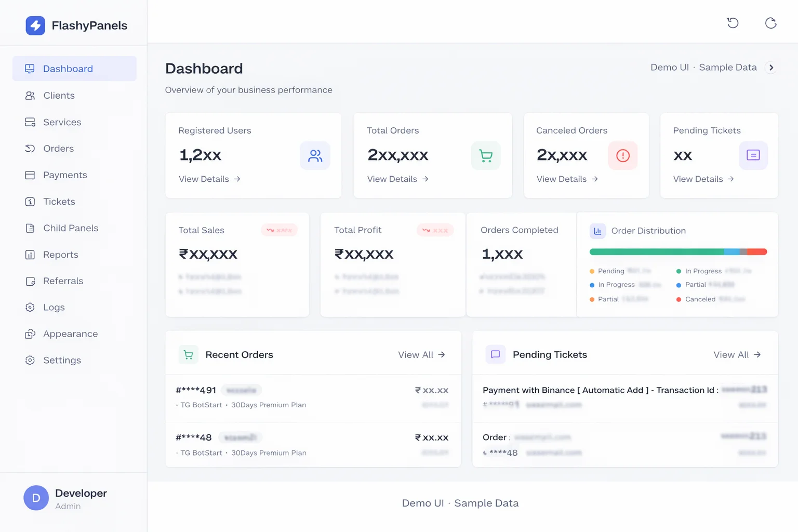Click the Order Distribution progress bar
The image size is (798, 532).
(x=677, y=251)
